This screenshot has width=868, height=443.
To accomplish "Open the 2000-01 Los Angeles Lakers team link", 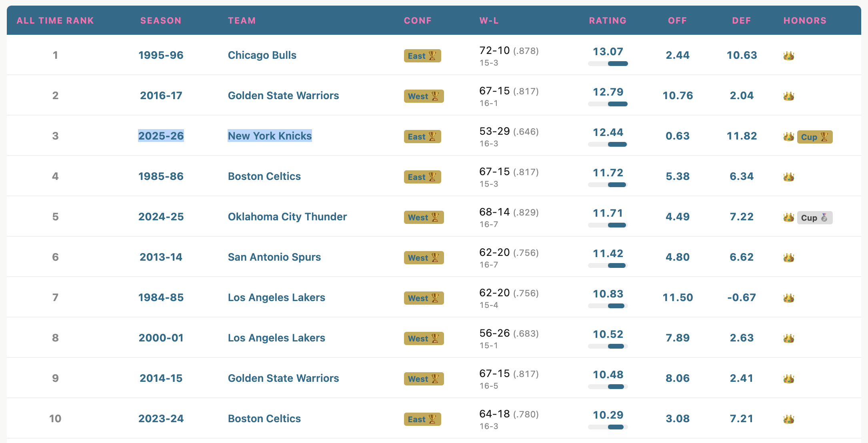I will tap(276, 338).
